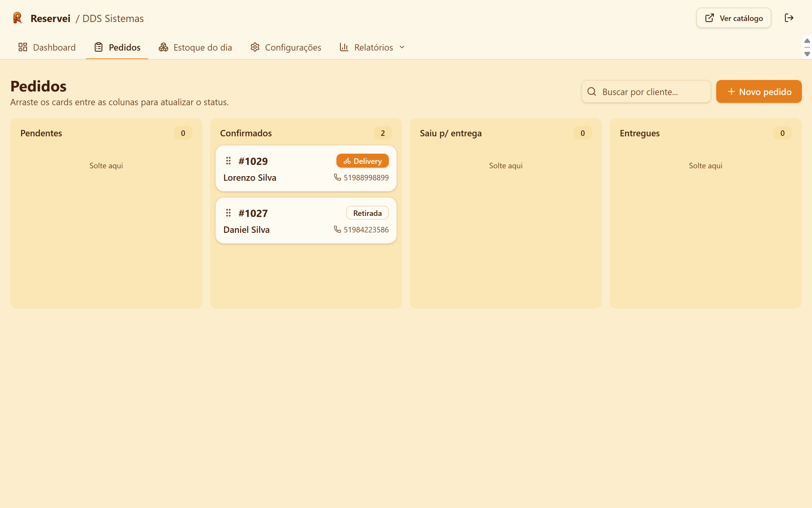The image size is (812, 508).
Task: Click the external link icon in Ver catálogo
Action: [710, 18]
